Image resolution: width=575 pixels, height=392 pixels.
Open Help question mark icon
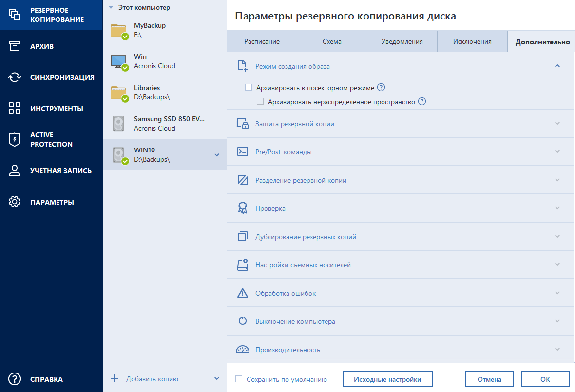click(x=15, y=379)
